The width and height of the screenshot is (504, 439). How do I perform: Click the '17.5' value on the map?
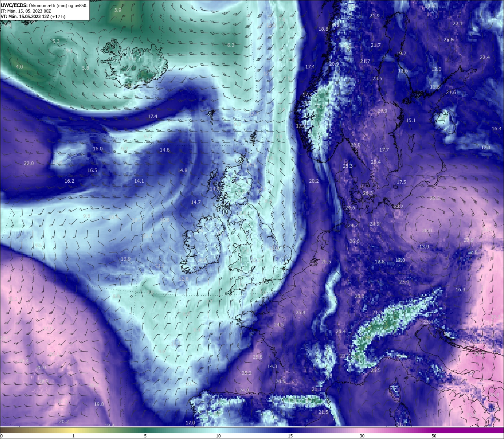(x=401, y=182)
